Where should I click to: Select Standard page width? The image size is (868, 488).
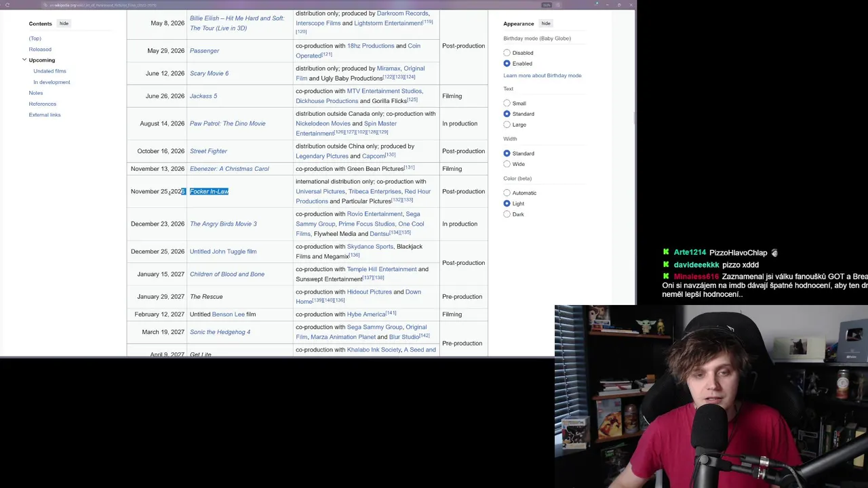coord(507,153)
